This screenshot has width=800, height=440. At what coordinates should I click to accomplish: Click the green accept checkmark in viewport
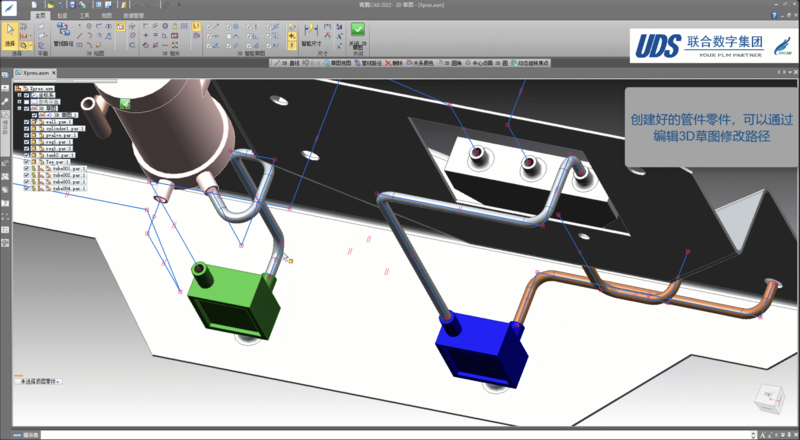[x=125, y=102]
